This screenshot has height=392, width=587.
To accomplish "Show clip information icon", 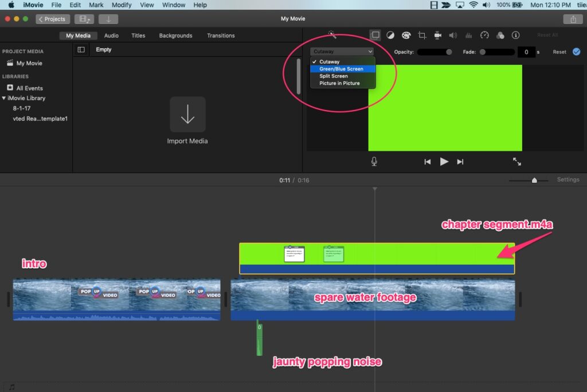I will coord(515,35).
